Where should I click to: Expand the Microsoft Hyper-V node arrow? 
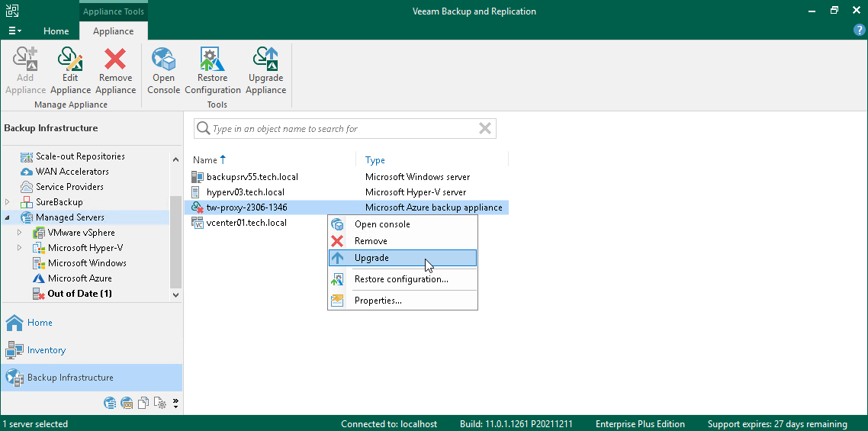pos(19,248)
